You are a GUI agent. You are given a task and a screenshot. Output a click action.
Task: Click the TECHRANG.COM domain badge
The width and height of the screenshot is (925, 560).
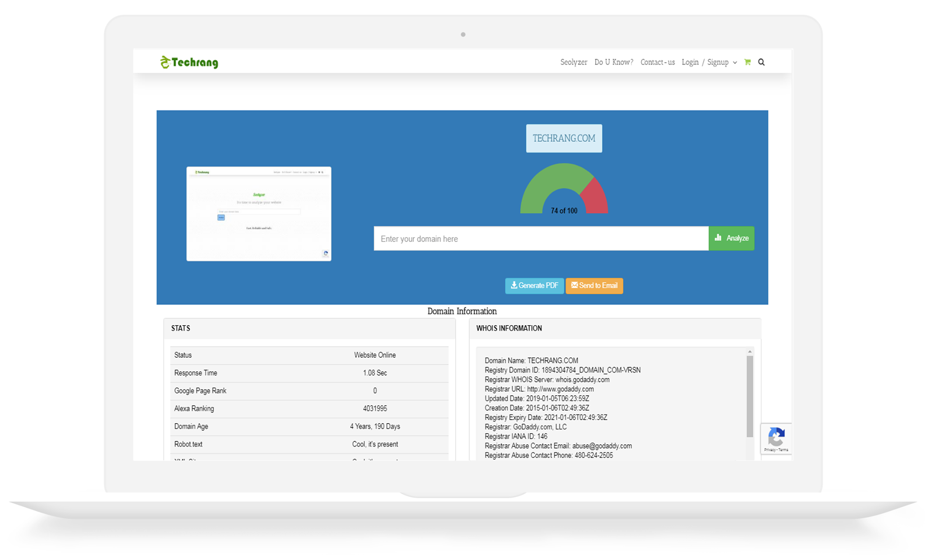564,138
